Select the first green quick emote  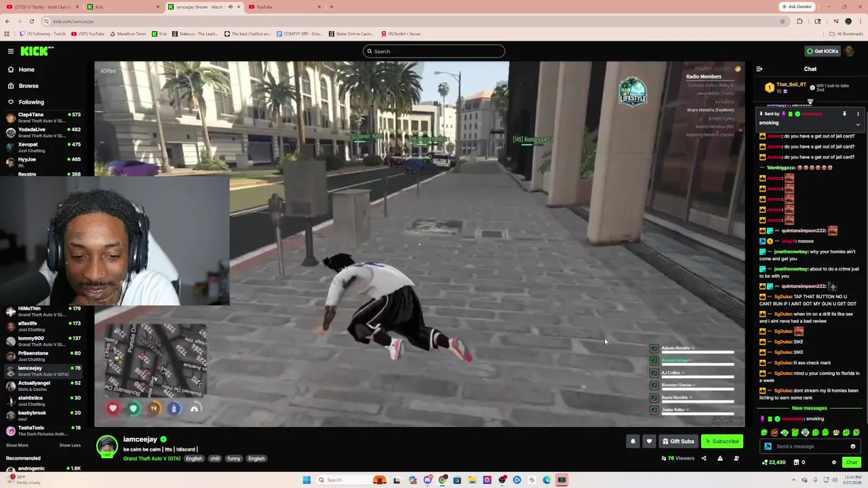point(764,433)
